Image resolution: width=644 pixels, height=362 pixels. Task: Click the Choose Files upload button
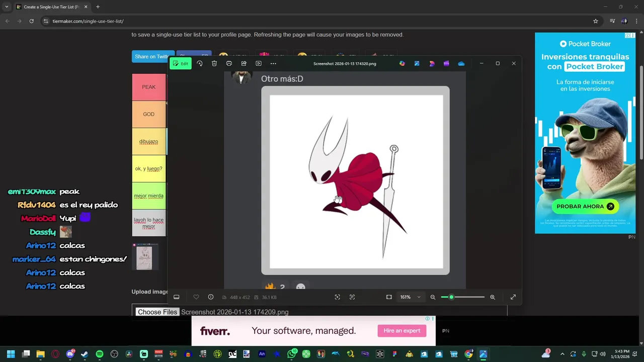[157, 312]
